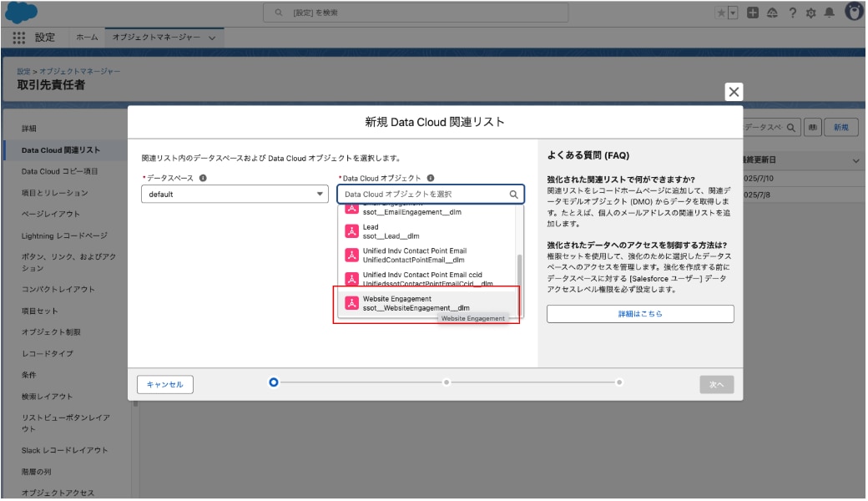Click the 詳細はこちら button

[640, 314]
